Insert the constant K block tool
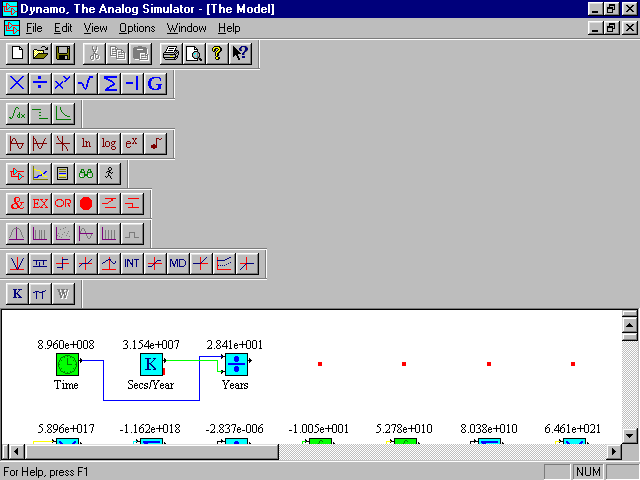The image size is (640, 480). coord(17,293)
